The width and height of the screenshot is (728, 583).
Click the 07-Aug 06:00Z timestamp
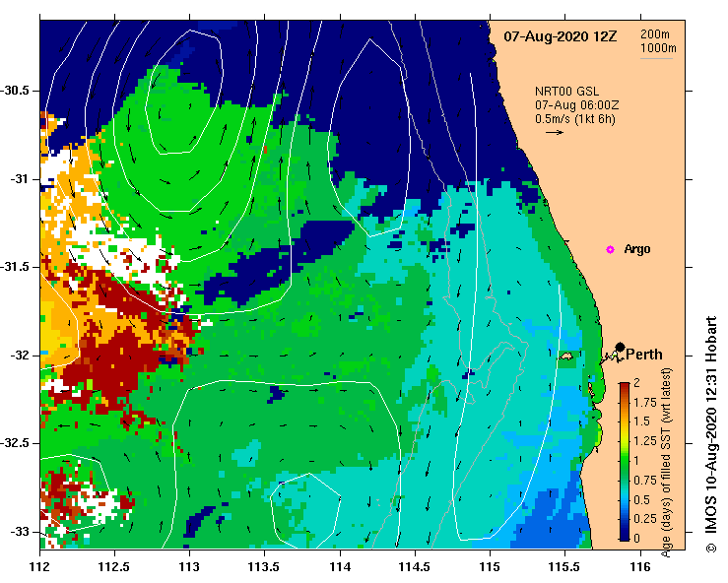point(576,105)
